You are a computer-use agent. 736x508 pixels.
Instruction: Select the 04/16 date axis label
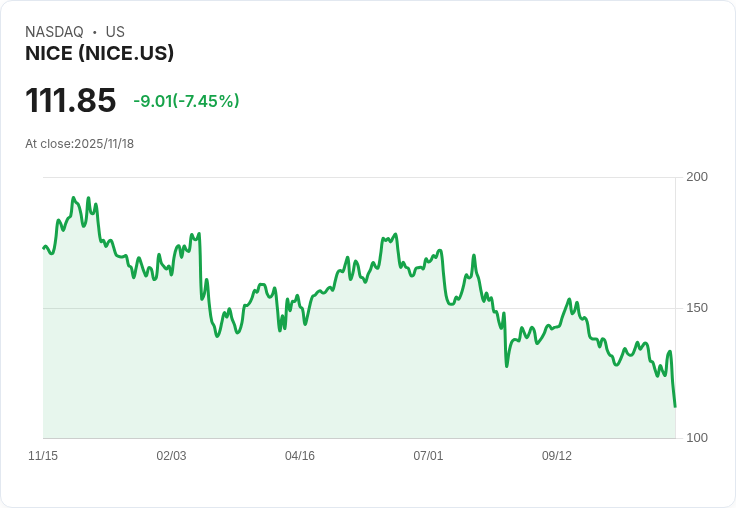(300, 456)
